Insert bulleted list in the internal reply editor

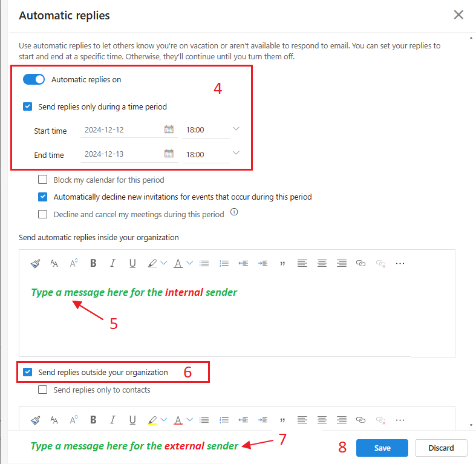point(204,263)
